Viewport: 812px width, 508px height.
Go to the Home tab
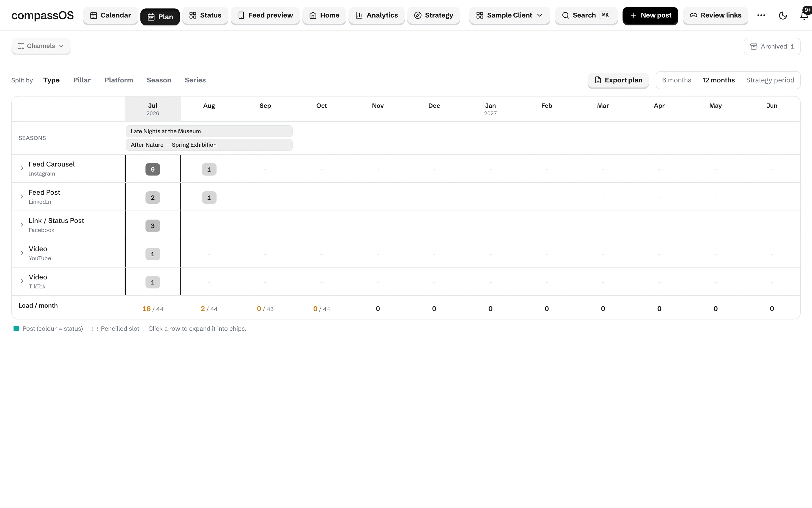324,16
